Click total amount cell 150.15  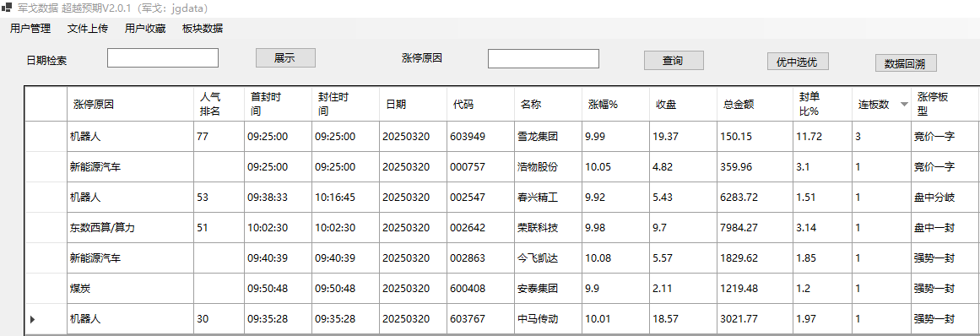click(754, 136)
